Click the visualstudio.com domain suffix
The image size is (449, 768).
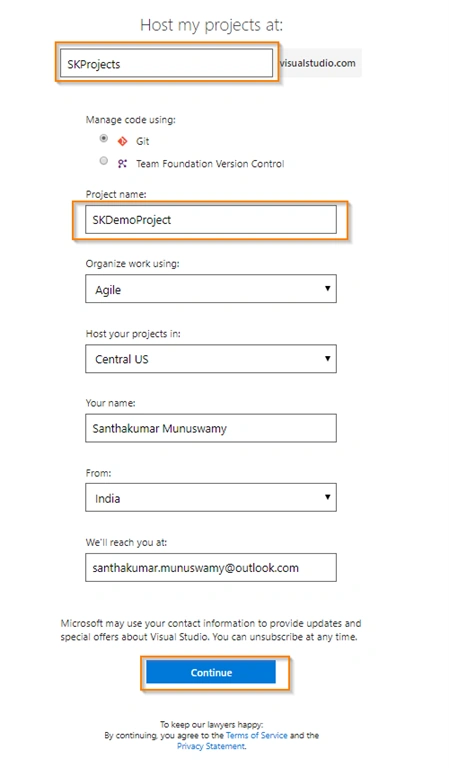coord(318,63)
